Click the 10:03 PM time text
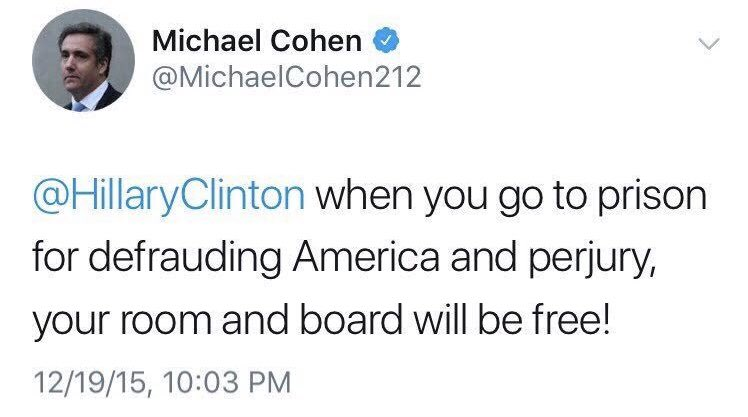Image resolution: width=748 pixels, height=417 pixels. click(x=227, y=382)
